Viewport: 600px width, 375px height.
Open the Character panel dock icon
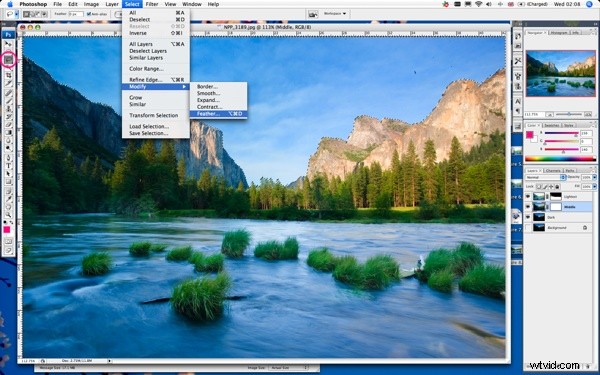click(x=518, y=101)
